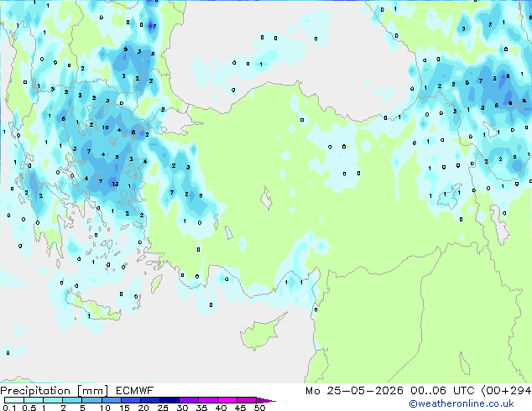This screenshot has width=532, height=411.
Task: Click the '0.1' legend scale label
Action: [9, 408]
